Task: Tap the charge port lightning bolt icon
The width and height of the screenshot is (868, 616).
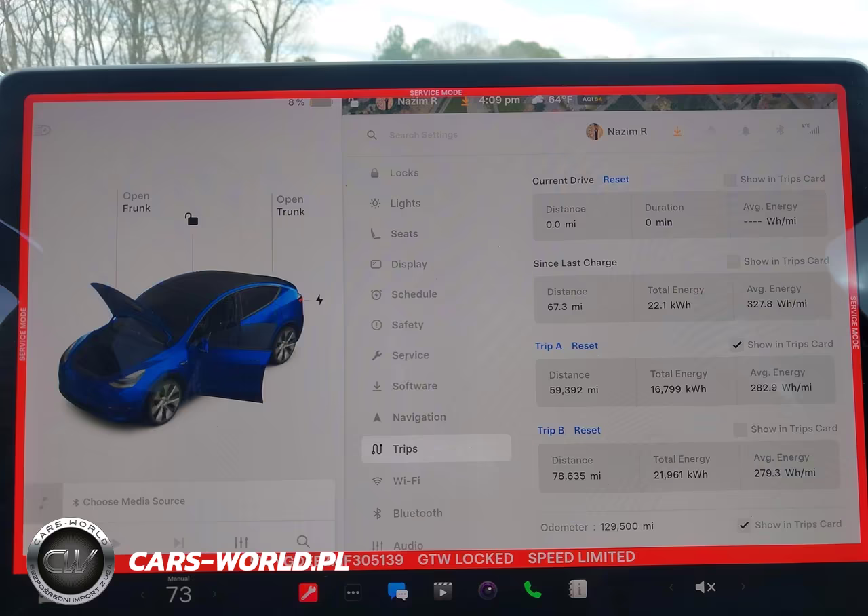Action: click(x=319, y=300)
